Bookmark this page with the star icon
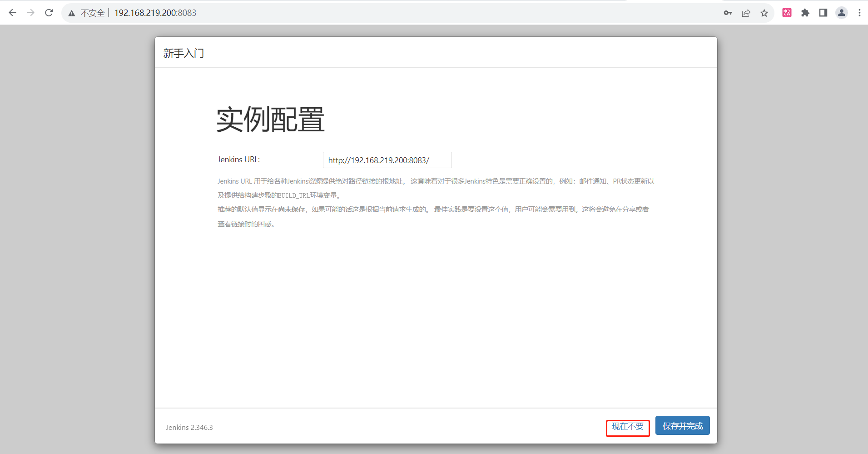This screenshot has width=868, height=454. coord(764,13)
